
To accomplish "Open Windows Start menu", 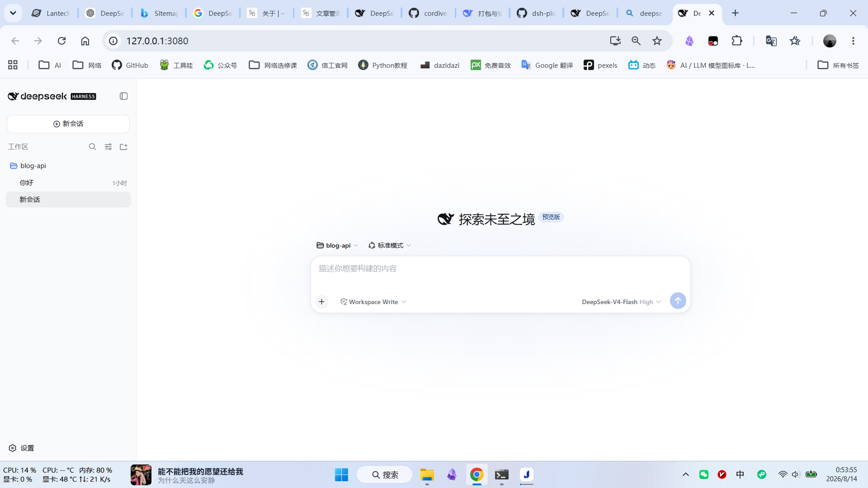I will [x=341, y=474].
